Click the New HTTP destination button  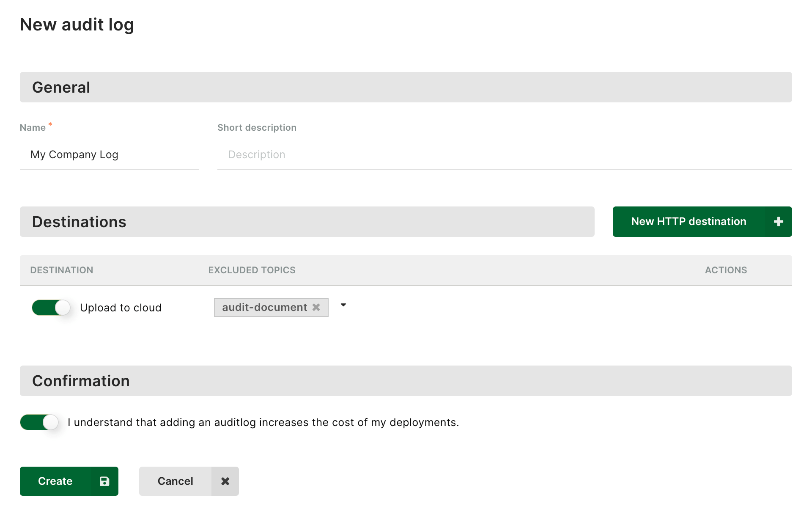coord(702,222)
